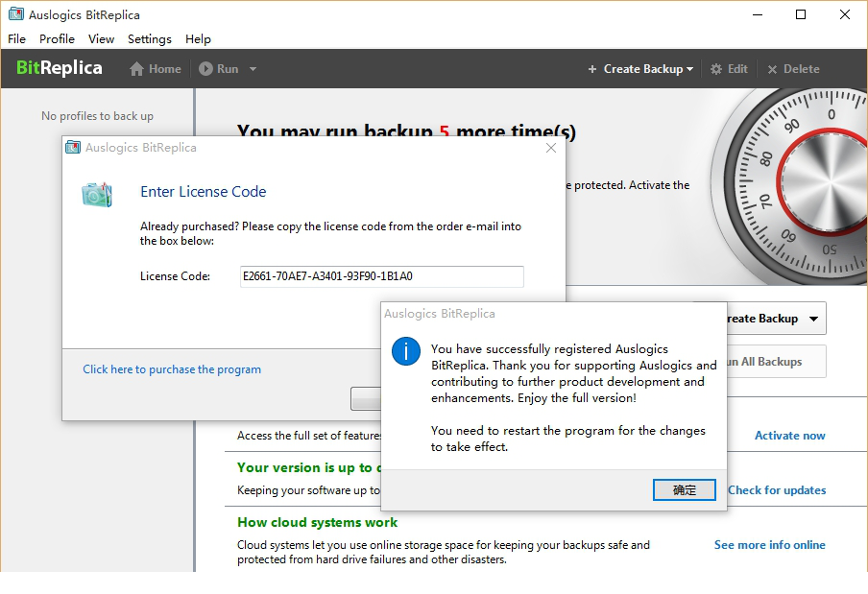Click the purchase the program link

[172, 369]
